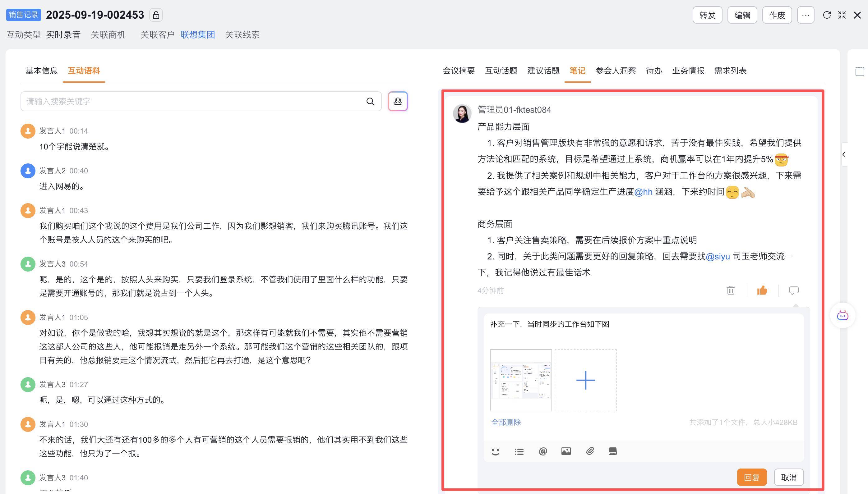
Task: Click the uploaded workbench image thumbnail
Action: coord(521,380)
